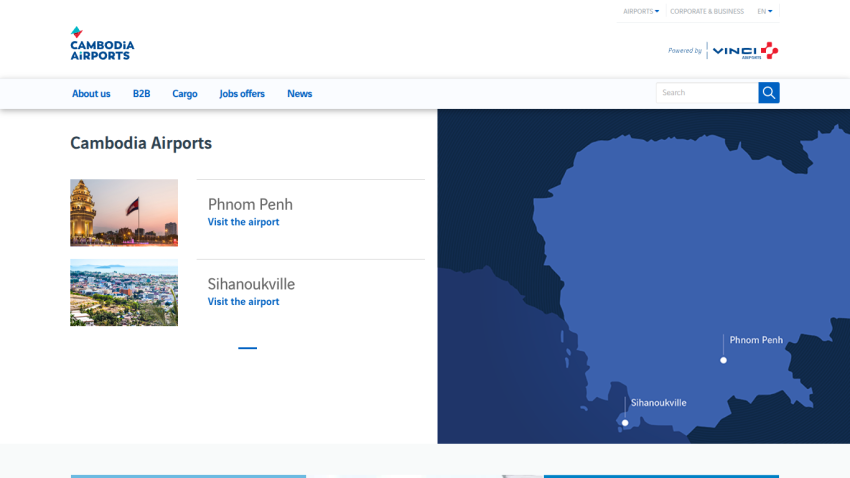The height and width of the screenshot is (478, 850).
Task: Open Corporate & Business link
Action: click(707, 11)
